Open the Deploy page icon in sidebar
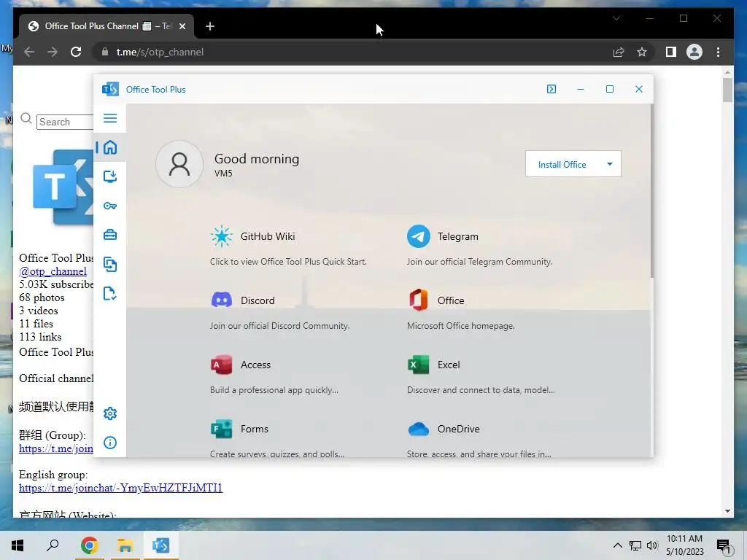The image size is (747, 560). pos(110,176)
